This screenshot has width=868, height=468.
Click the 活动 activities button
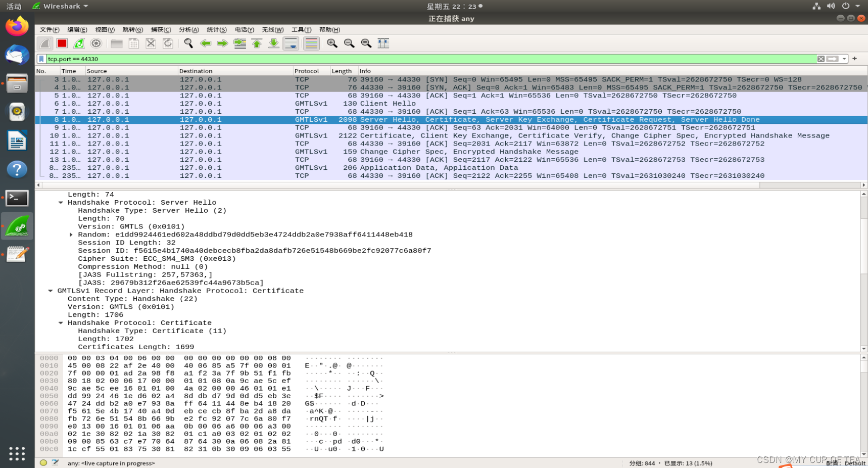tap(14, 6)
